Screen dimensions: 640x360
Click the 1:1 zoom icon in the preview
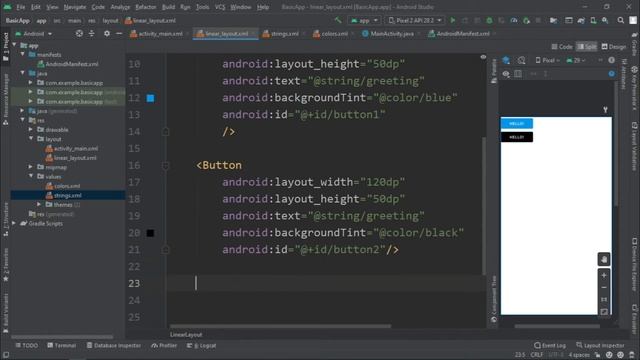(604, 300)
